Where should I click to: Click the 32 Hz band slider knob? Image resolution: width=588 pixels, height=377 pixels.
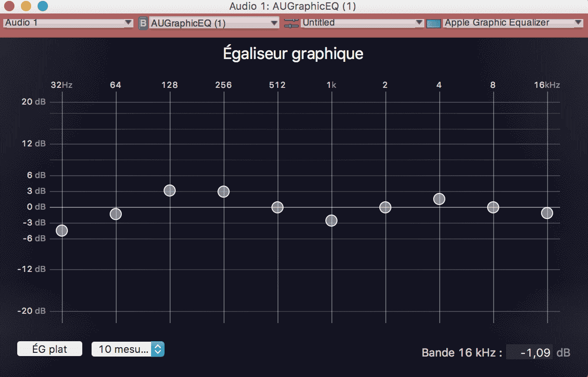pos(62,231)
